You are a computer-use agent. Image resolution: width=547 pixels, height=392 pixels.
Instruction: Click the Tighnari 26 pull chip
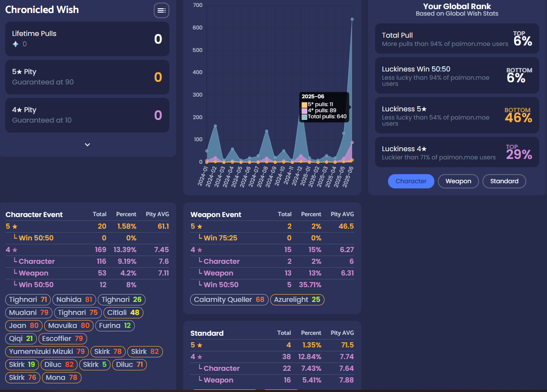[x=122, y=300]
